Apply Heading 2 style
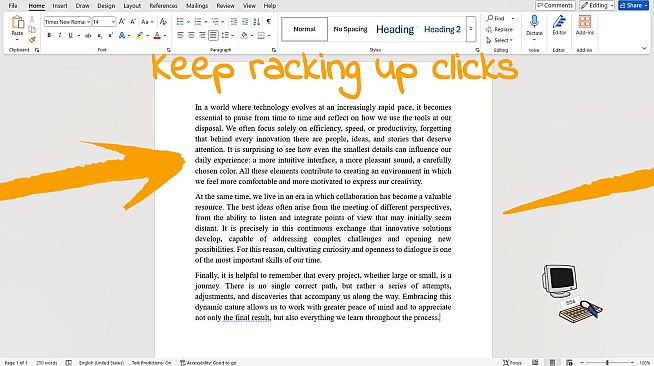Screen dimensions: 654x366 point(442,29)
